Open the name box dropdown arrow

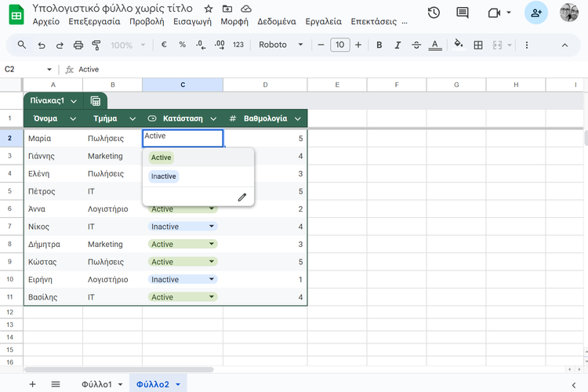coord(49,70)
